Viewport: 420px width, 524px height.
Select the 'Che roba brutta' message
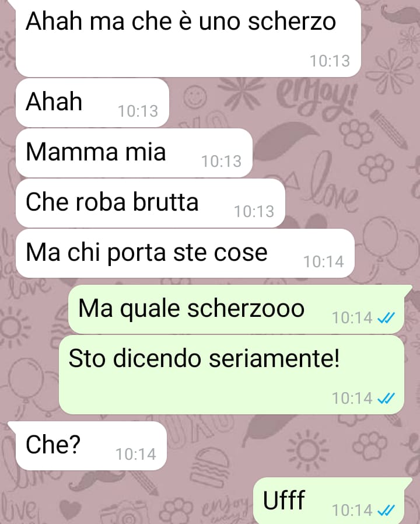(x=150, y=203)
